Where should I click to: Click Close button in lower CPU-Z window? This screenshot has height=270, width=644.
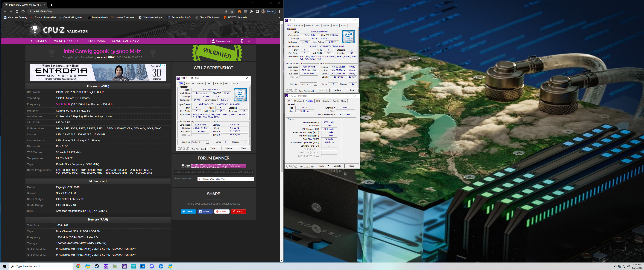pos(352,166)
